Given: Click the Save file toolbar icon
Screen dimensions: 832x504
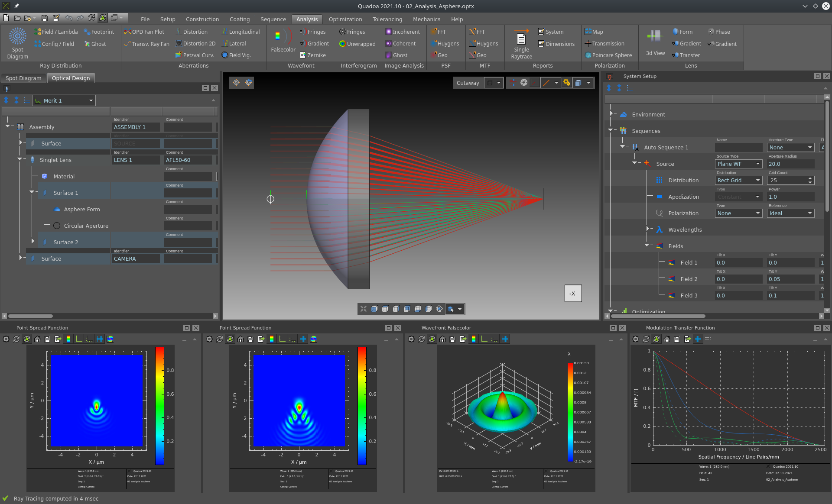Looking at the screenshot, I should point(44,18).
